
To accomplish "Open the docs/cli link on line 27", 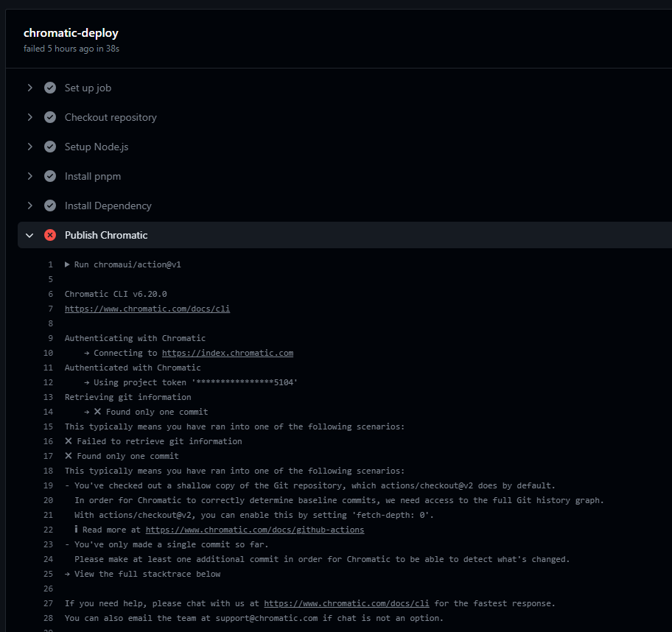I will [x=346, y=604].
